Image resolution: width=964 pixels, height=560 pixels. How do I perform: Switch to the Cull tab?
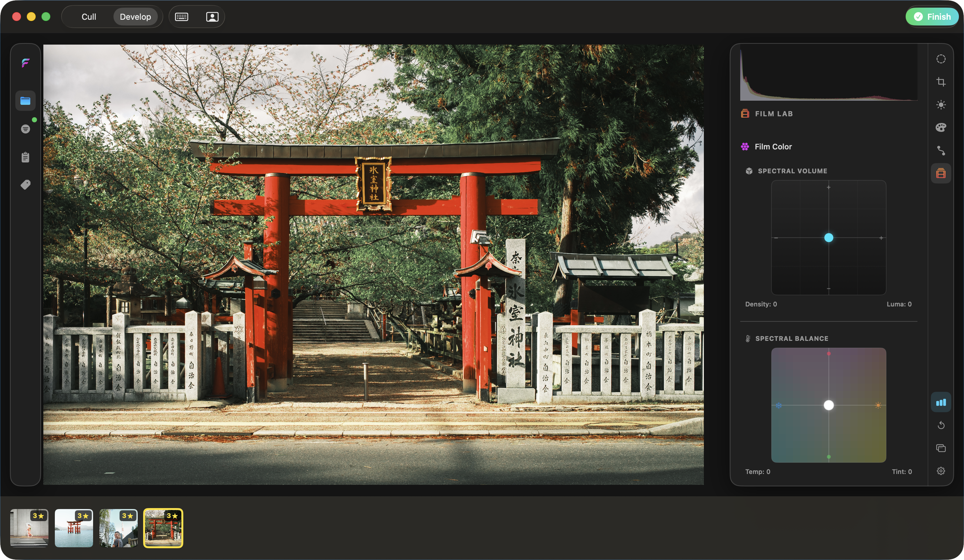(89, 17)
